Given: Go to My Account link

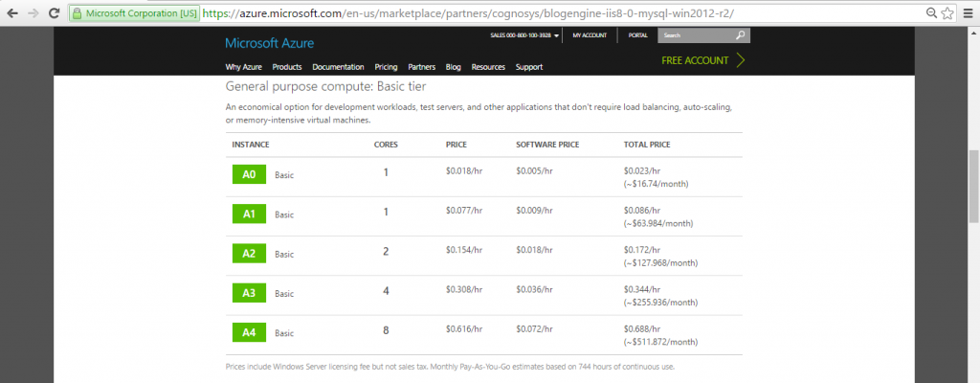Looking at the screenshot, I should click(590, 35).
